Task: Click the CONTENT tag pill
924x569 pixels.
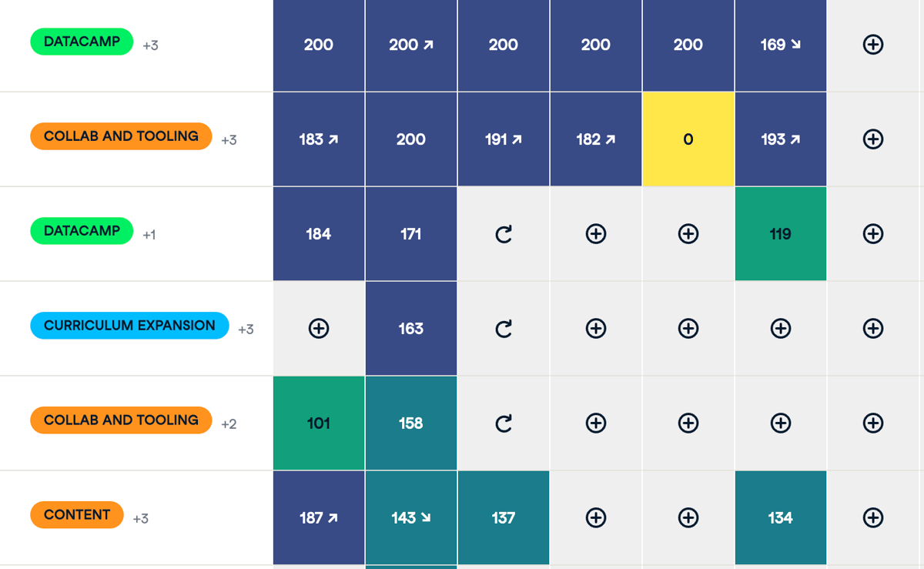Action: (76, 514)
